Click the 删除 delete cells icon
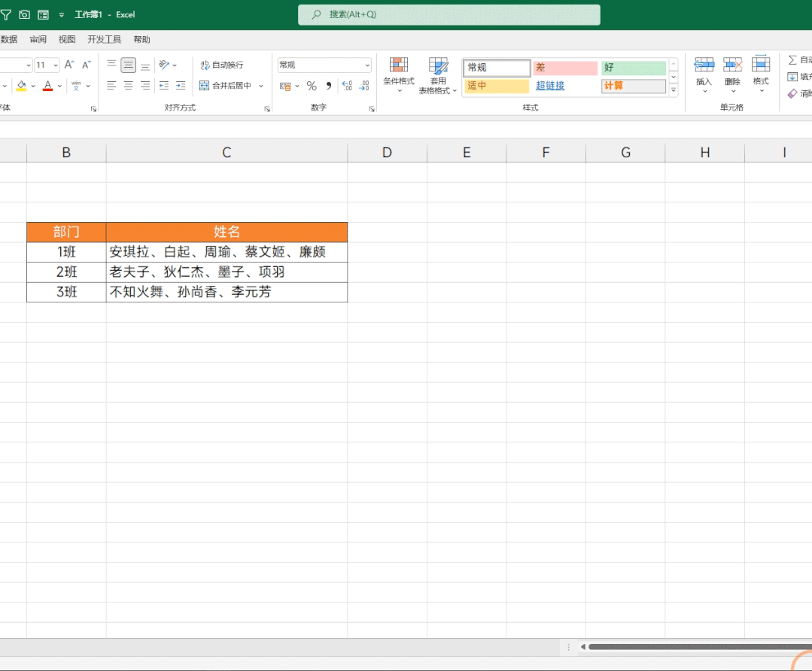Screen dimensions: 812x671 coord(732,65)
